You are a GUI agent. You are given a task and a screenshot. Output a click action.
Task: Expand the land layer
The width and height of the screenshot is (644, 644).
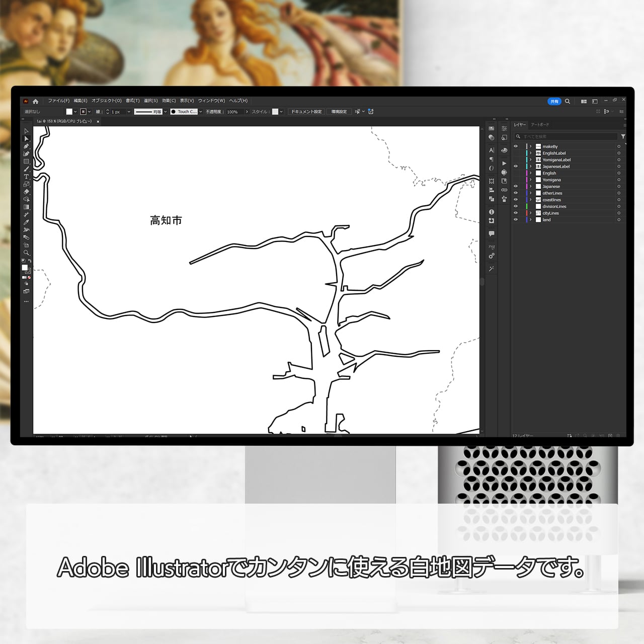pyautogui.click(x=530, y=220)
